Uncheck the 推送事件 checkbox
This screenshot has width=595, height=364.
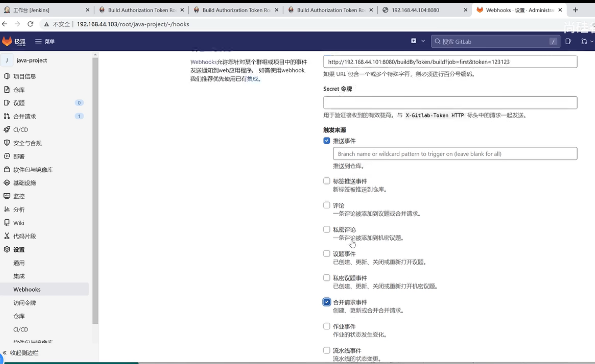[327, 141]
